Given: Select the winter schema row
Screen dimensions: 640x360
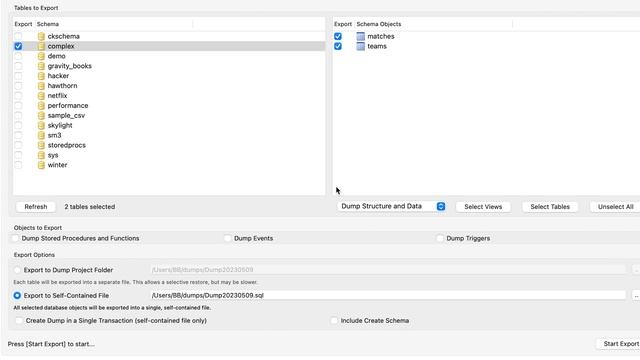Looking at the screenshot, I should pos(169,165).
